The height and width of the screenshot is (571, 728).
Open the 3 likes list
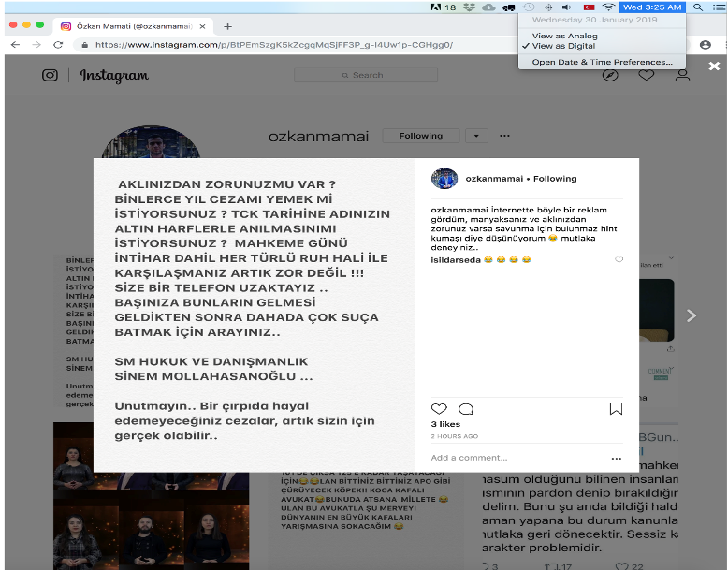point(445,424)
